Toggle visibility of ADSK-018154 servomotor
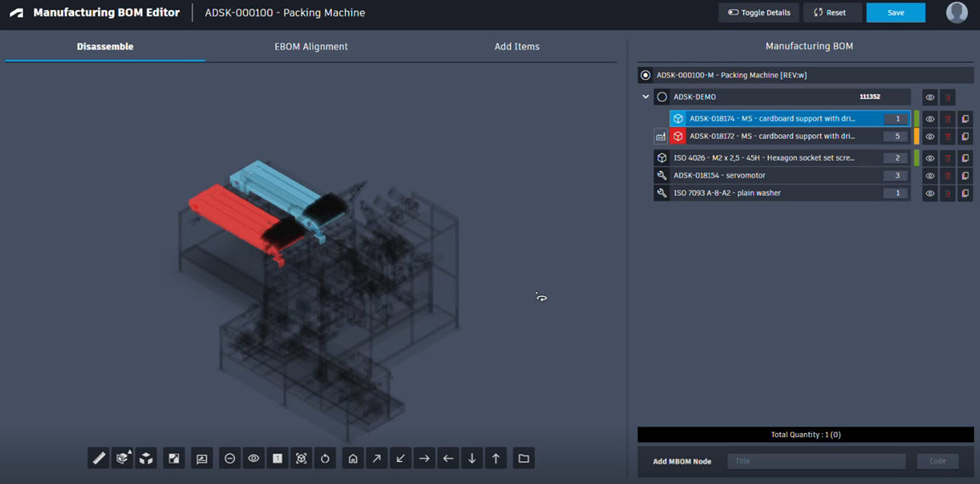Image resolution: width=980 pixels, height=484 pixels. [930, 176]
